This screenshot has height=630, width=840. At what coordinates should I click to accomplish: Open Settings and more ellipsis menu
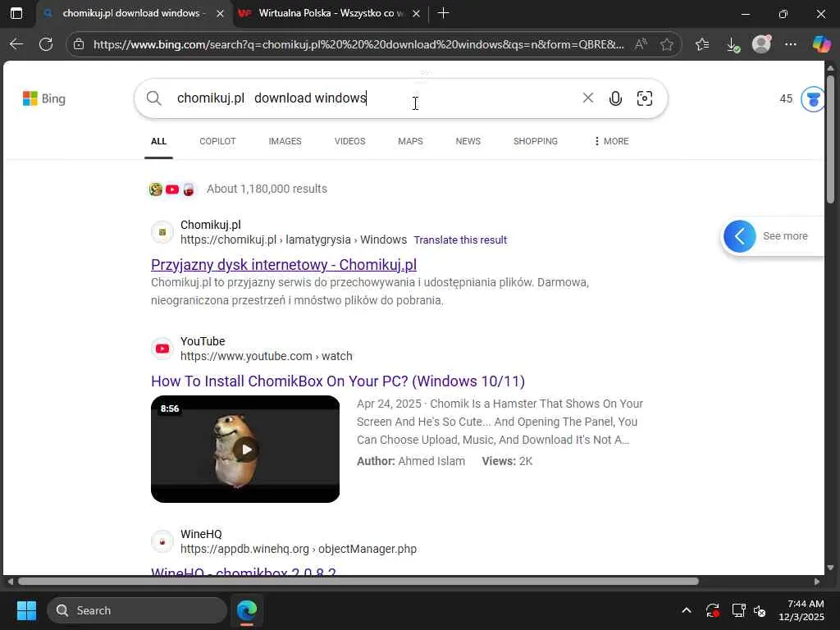pyautogui.click(x=791, y=44)
